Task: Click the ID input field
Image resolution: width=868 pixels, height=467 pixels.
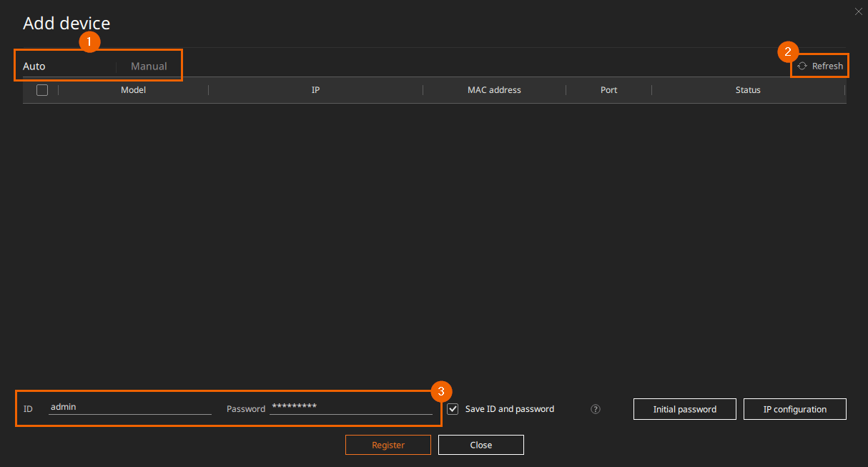Action: pos(129,406)
